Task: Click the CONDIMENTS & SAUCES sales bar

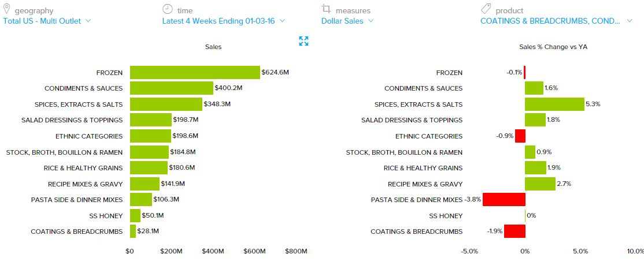Action: click(171, 88)
